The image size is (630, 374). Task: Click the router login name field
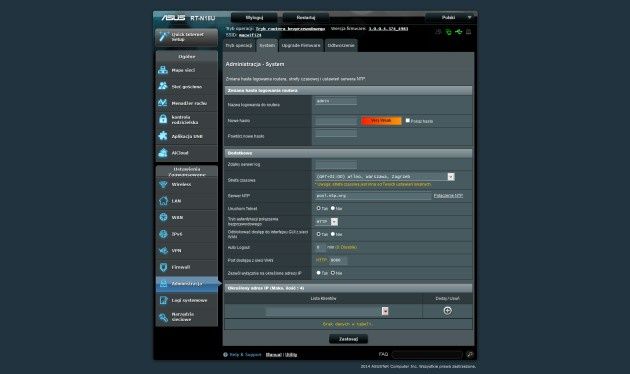(x=336, y=101)
